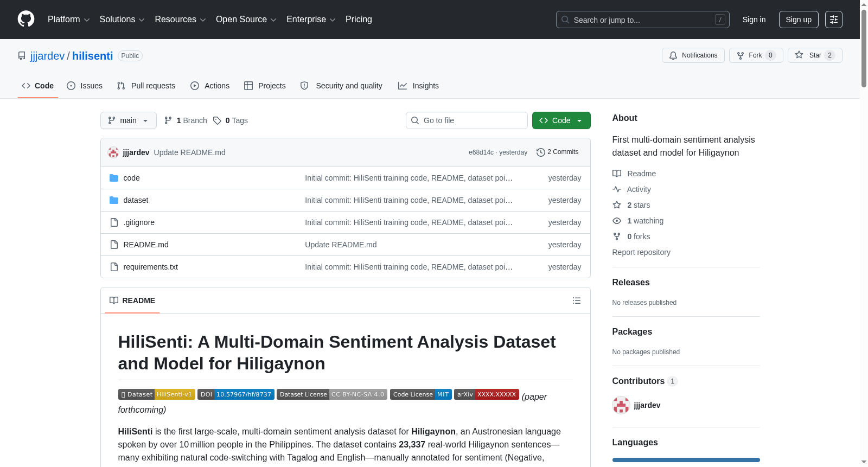Screen dimensions: 868x467
Task: Focus the Go to file field
Action: click(x=467, y=120)
